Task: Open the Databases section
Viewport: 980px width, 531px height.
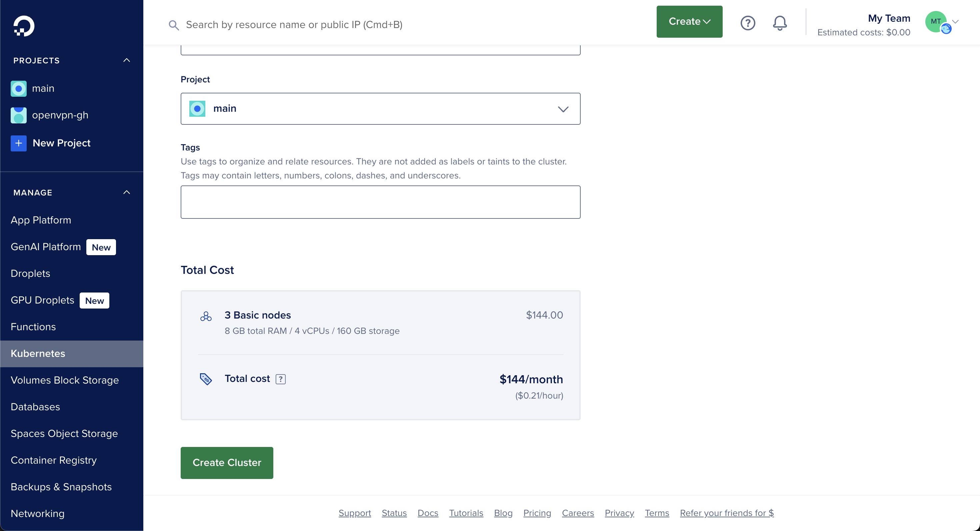Action: tap(35, 407)
